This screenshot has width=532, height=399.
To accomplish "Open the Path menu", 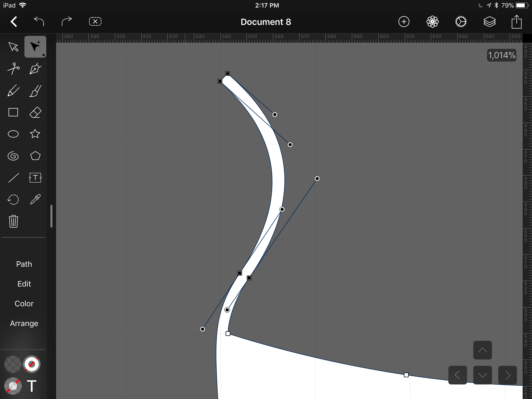I will [x=24, y=264].
